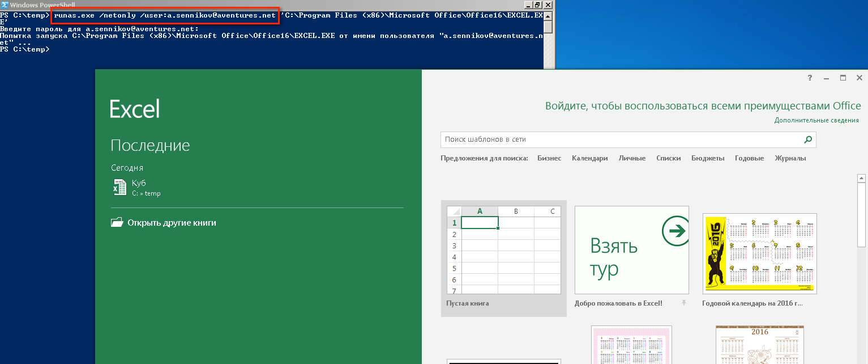Pick the Списки suggested search
Screen dimensions: 868x364
coord(668,158)
